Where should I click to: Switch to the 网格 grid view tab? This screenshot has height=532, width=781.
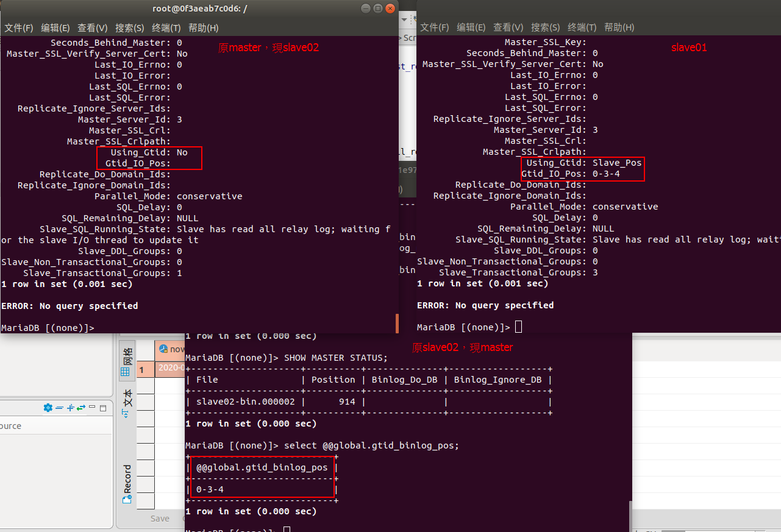pos(126,361)
